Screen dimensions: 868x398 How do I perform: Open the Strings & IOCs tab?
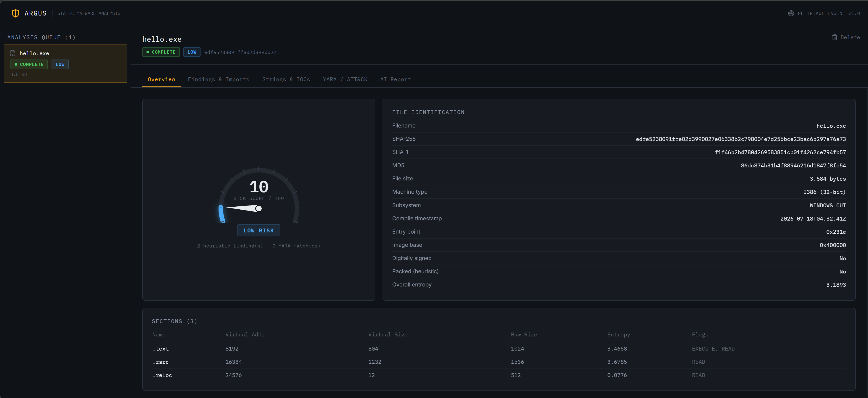coord(286,79)
